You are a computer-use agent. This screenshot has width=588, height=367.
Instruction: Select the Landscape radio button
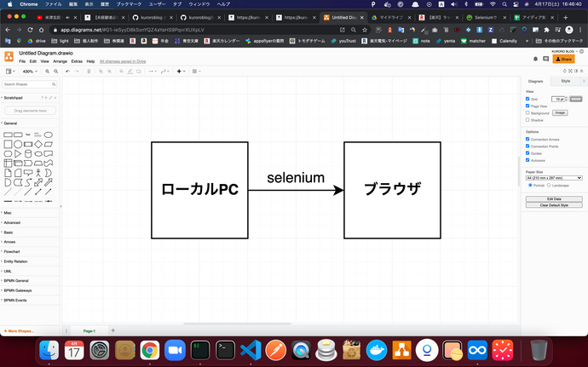pyautogui.click(x=549, y=185)
